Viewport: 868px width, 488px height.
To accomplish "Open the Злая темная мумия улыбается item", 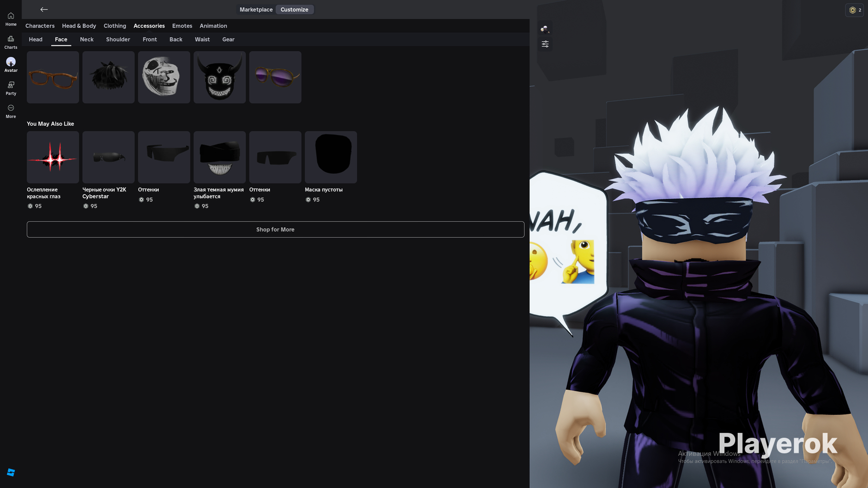I will (x=220, y=170).
